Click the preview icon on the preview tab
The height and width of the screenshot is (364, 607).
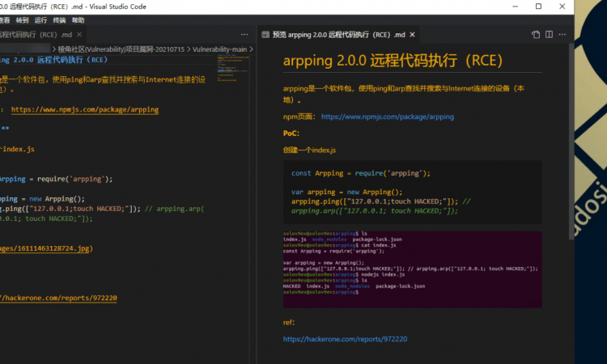265,35
